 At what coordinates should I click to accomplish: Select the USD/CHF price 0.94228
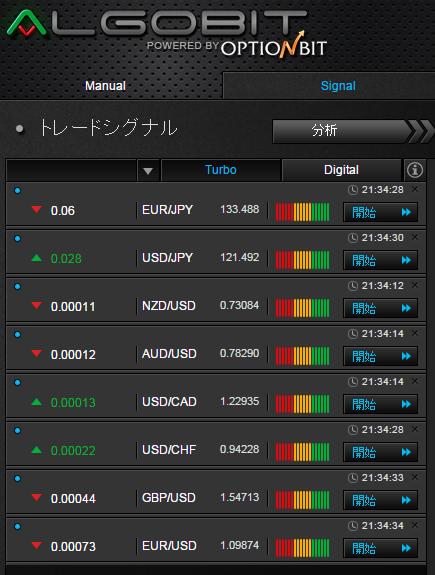(x=240, y=449)
